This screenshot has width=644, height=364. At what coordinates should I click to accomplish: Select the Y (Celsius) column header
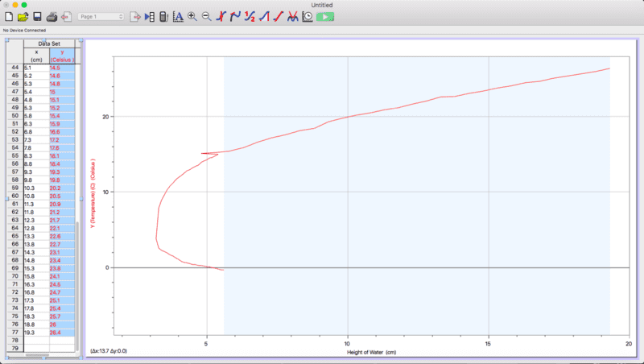[62, 56]
